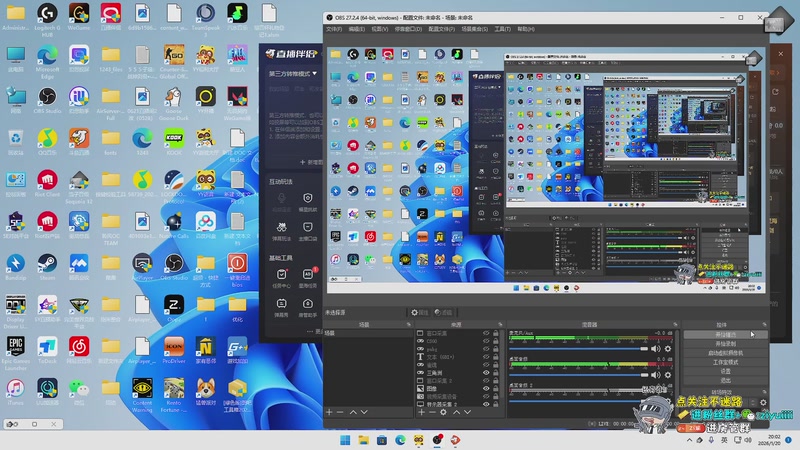Pop out the 混音器 dock panel icon

[x=675, y=324]
